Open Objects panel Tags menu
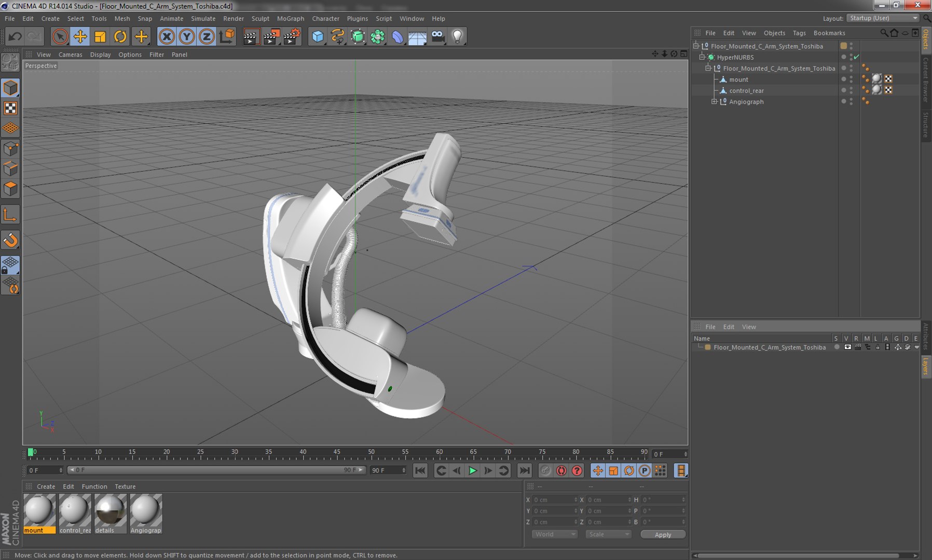This screenshot has height=560, width=932. [x=799, y=33]
